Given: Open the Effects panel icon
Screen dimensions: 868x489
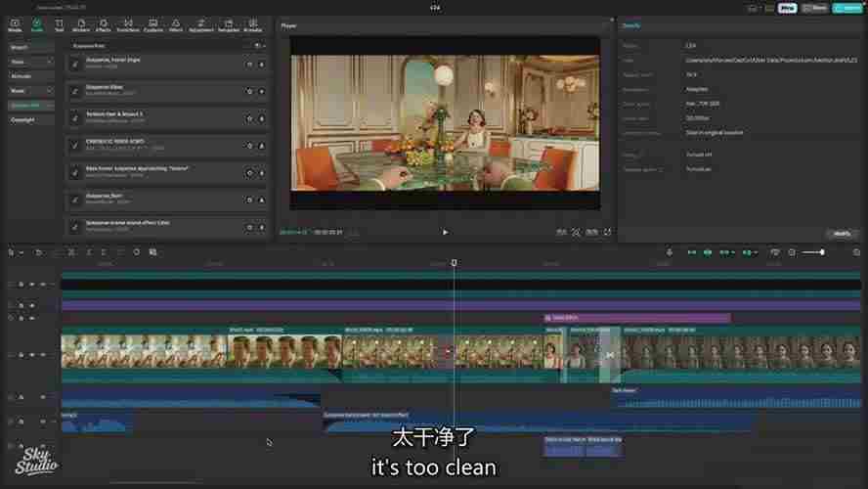Looking at the screenshot, I should (x=104, y=25).
